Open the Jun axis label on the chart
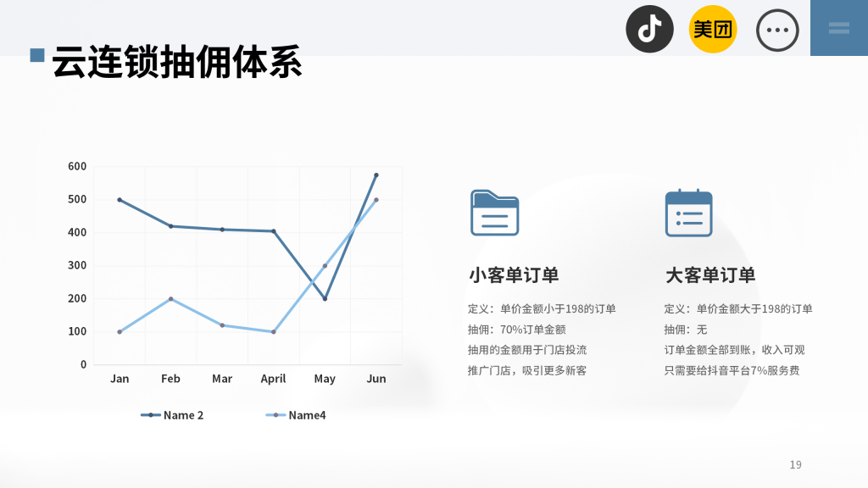 (376, 379)
